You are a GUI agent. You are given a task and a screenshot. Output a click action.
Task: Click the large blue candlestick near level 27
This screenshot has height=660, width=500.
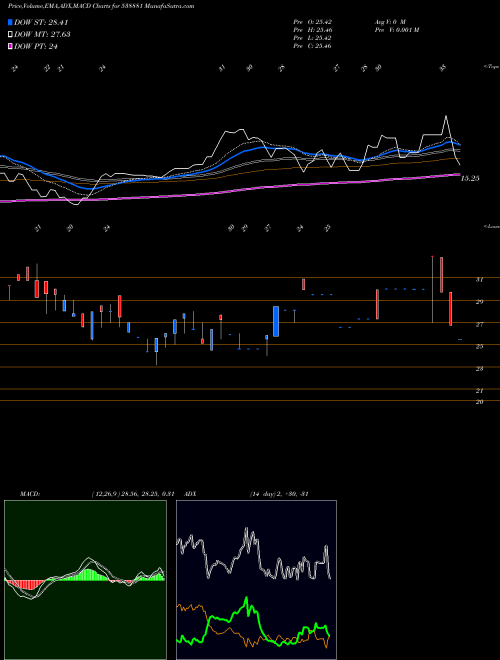tap(276, 321)
